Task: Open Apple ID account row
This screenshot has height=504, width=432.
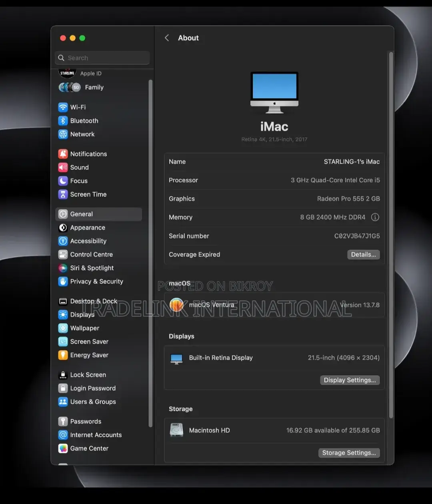Action: (x=98, y=74)
